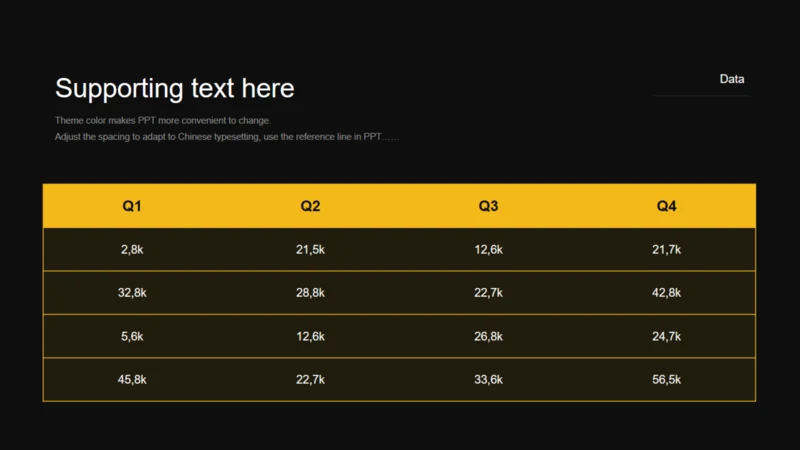Select the Q2 header cell
This screenshot has height=450, width=800.
point(310,206)
